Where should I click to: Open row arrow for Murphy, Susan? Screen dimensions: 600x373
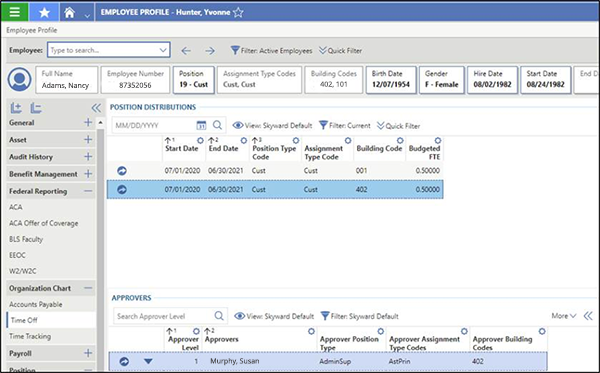[x=124, y=361]
